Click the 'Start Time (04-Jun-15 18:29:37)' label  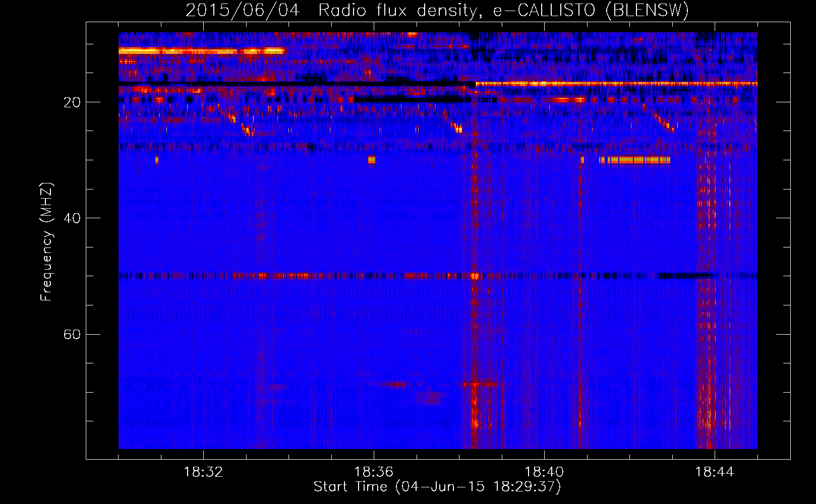point(437,487)
